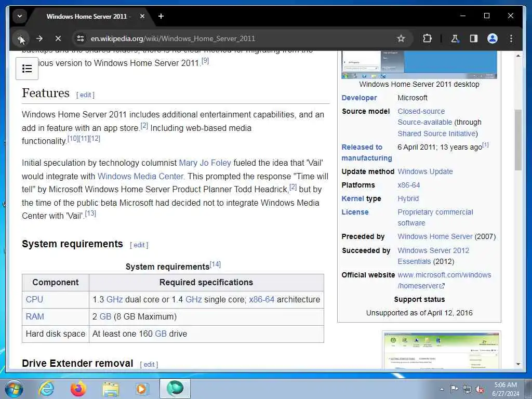Viewport: 532px width, 399px height.
Task: Toggle the browser side panel icon
Action: tap(474, 38)
